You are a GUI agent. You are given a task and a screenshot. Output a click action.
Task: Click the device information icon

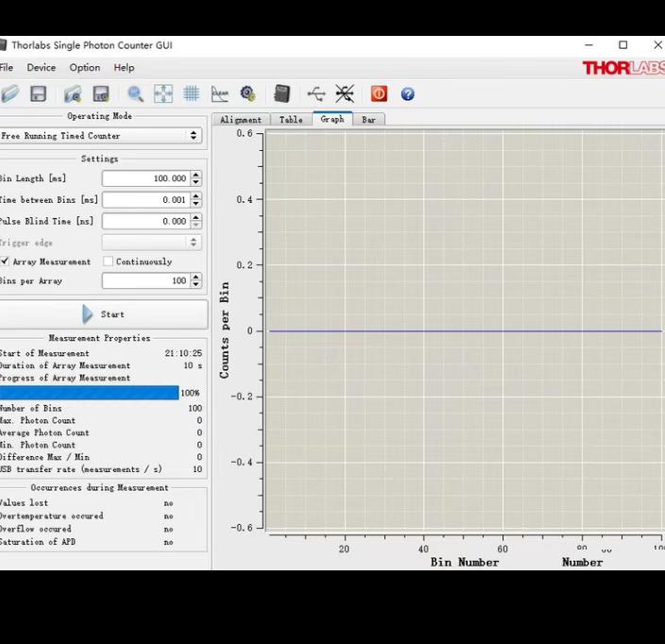click(x=282, y=93)
